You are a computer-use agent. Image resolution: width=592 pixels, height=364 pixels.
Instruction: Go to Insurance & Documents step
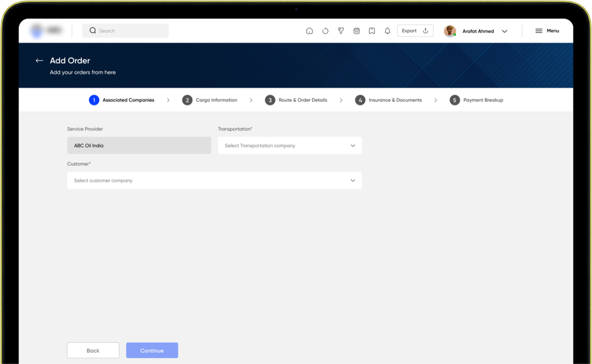pos(388,100)
